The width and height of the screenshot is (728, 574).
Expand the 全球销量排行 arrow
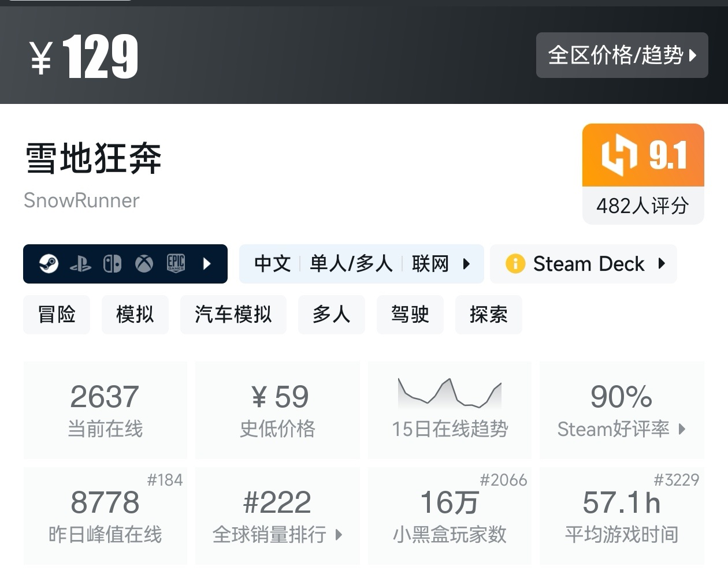[339, 535]
